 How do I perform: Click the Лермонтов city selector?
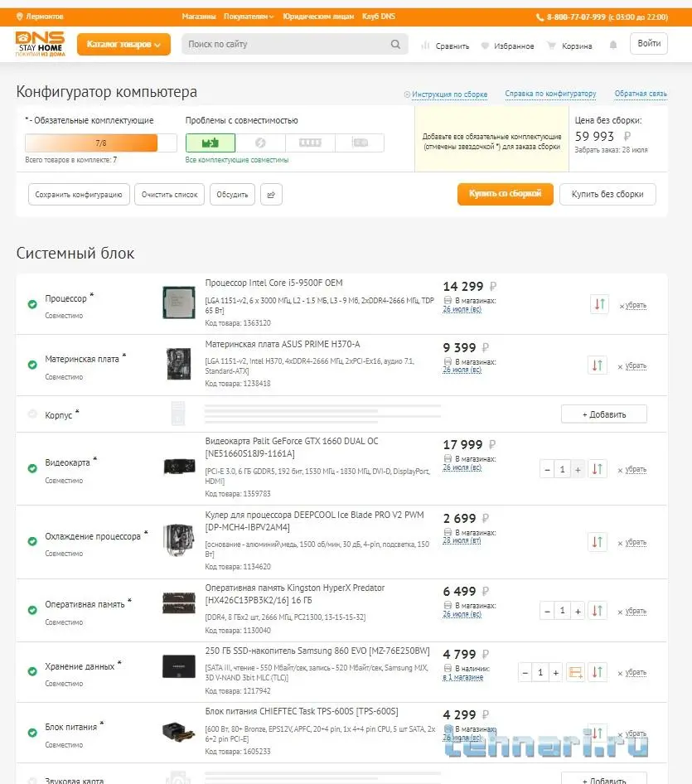click(x=40, y=17)
